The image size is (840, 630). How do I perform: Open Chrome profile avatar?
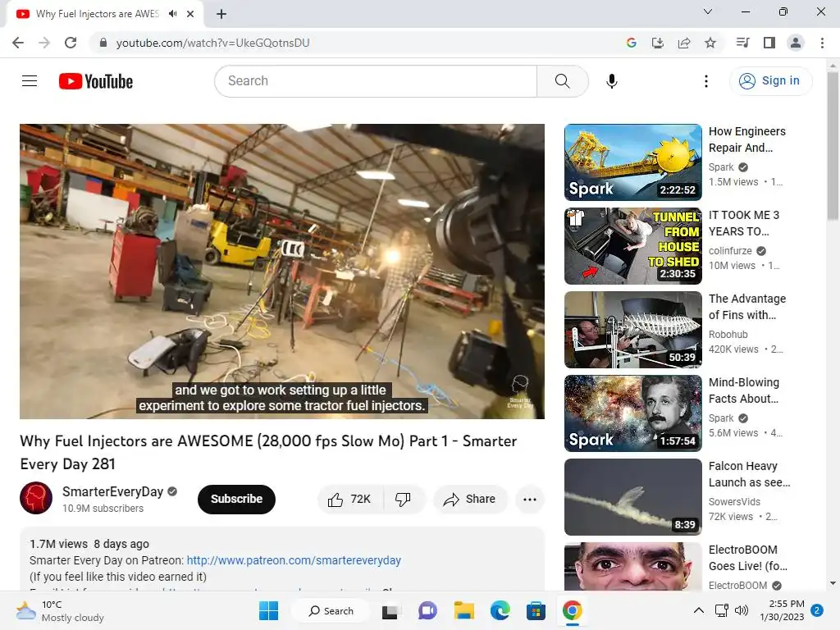point(796,43)
